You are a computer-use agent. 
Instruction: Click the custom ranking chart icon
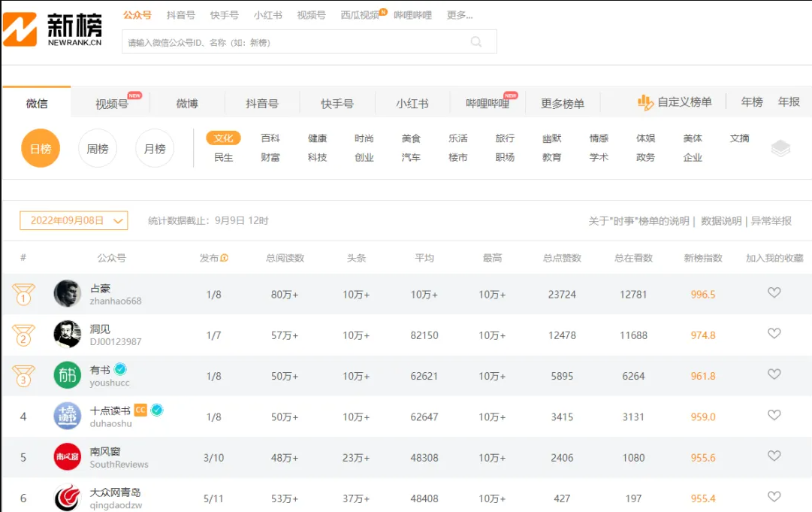[644, 102]
